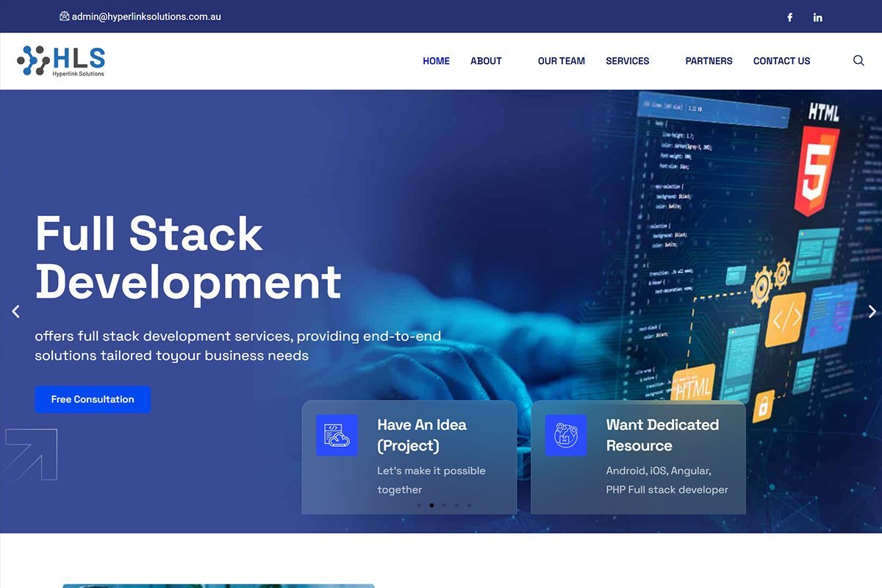Open the CONTACT US menu item
The image size is (882, 588).
click(x=781, y=61)
